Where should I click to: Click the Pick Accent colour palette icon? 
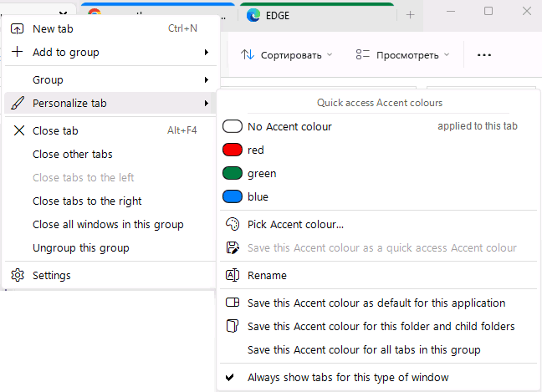pyautogui.click(x=233, y=224)
